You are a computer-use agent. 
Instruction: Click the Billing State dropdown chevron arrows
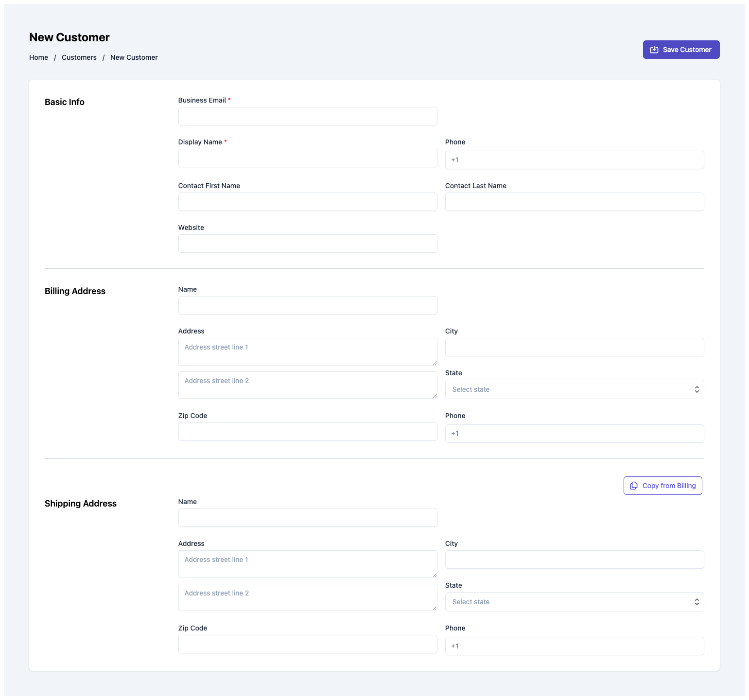click(x=697, y=389)
